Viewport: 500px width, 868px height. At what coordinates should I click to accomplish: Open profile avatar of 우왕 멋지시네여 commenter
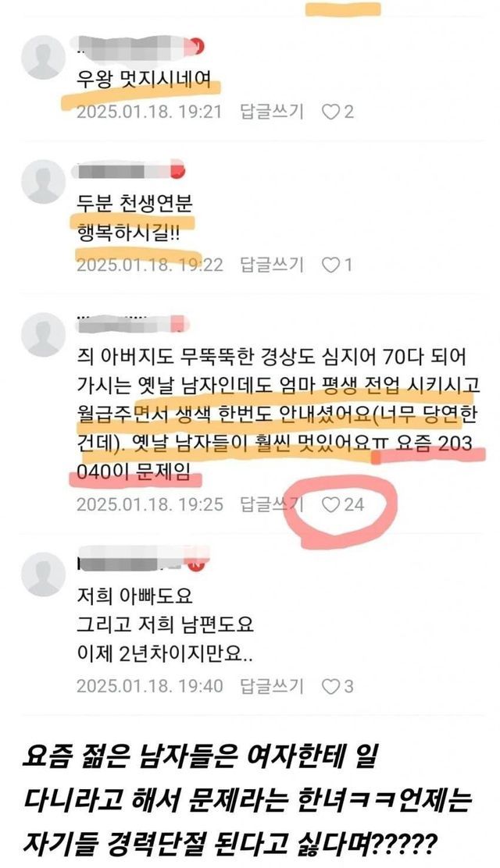(43, 57)
